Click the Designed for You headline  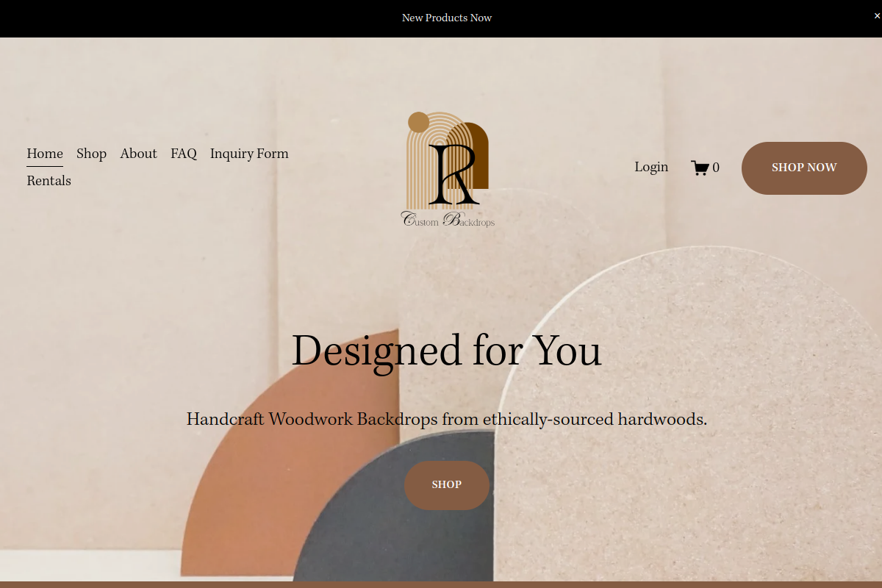pyautogui.click(x=447, y=351)
